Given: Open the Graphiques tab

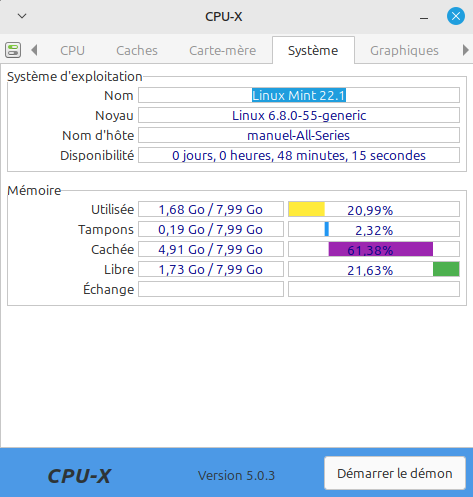Looking at the screenshot, I should [404, 51].
